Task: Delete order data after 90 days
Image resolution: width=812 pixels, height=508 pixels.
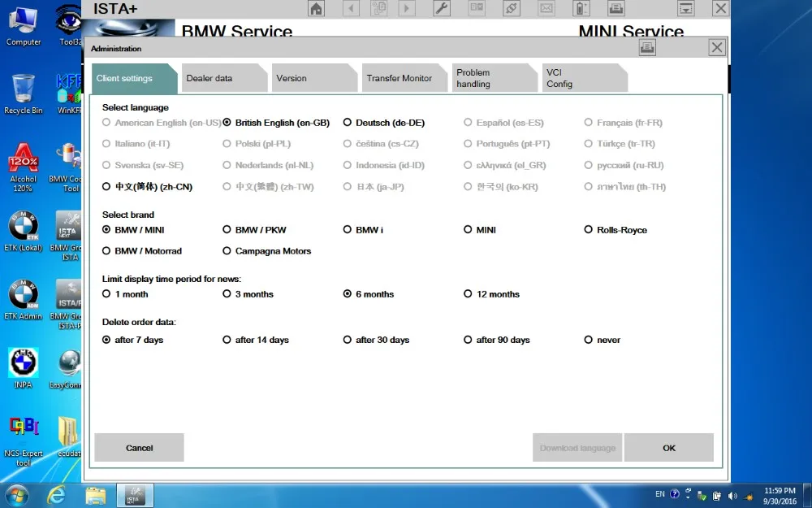Action: (x=497, y=340)
